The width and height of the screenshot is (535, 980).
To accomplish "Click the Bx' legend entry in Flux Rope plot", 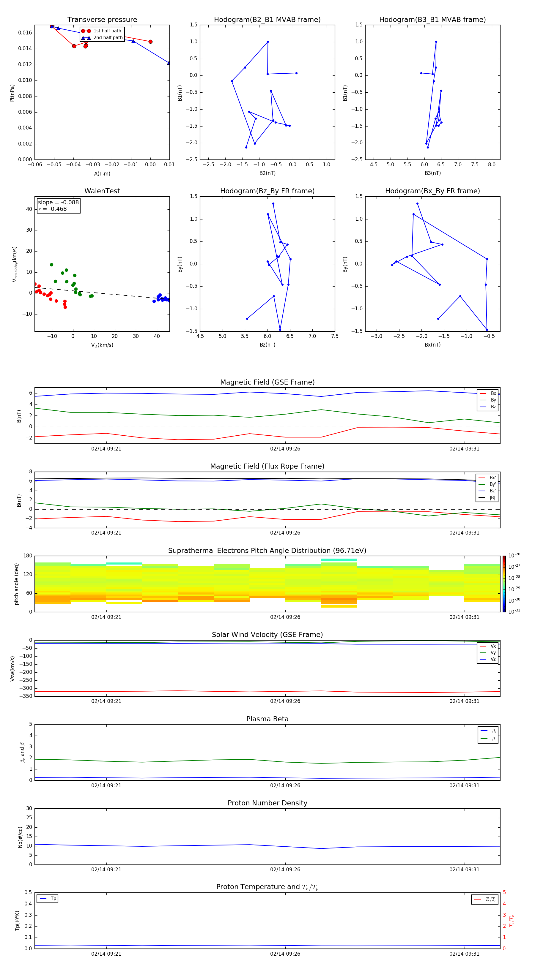I will [487, 478].
